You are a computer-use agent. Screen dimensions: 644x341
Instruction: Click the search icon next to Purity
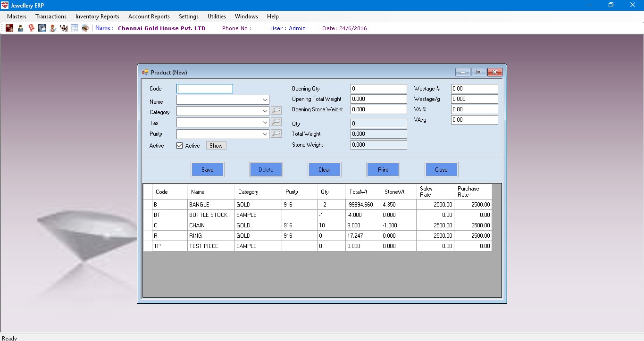[x=276, y=134]
